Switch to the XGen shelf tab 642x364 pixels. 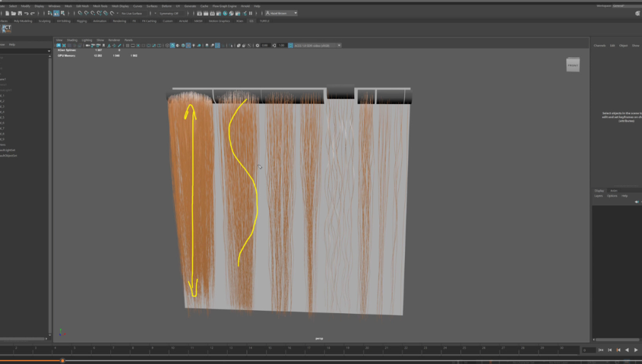[239, 21]
